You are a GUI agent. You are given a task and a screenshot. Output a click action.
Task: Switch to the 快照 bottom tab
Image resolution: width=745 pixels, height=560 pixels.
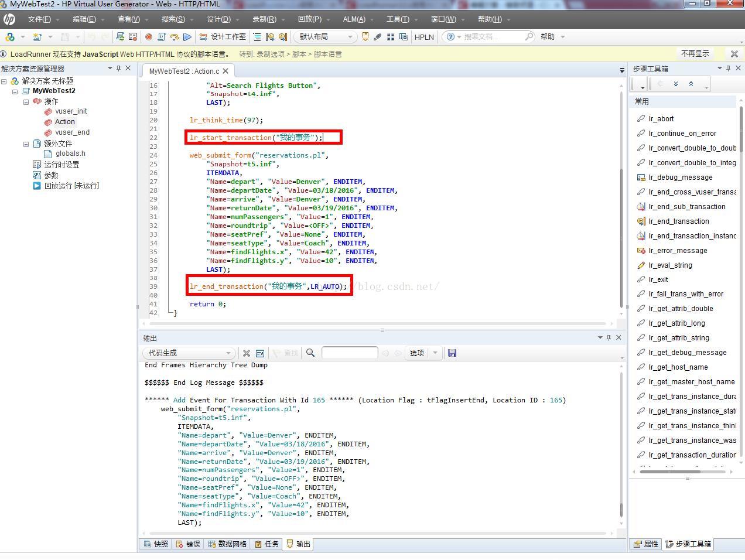point(156,544)
